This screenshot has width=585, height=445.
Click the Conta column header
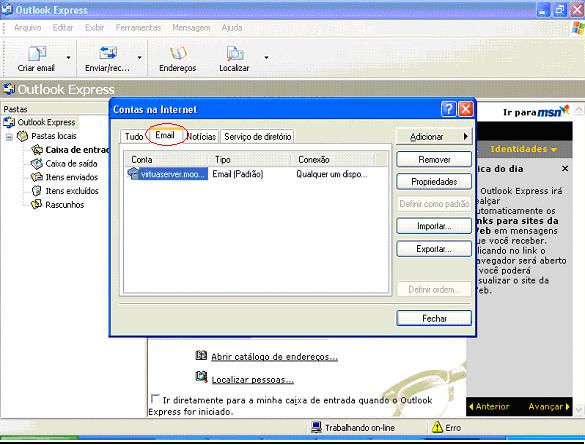point(166,160)
